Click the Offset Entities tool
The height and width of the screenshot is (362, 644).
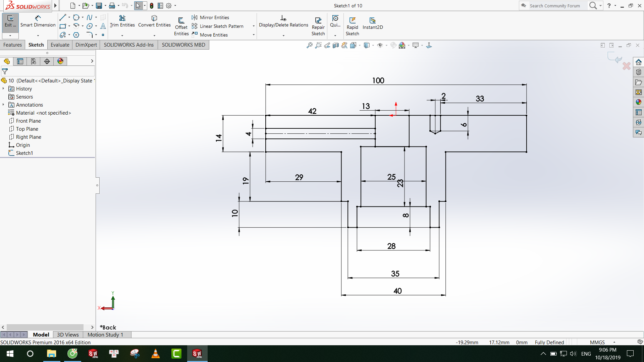pyautogui.click(x=181, y=26)
